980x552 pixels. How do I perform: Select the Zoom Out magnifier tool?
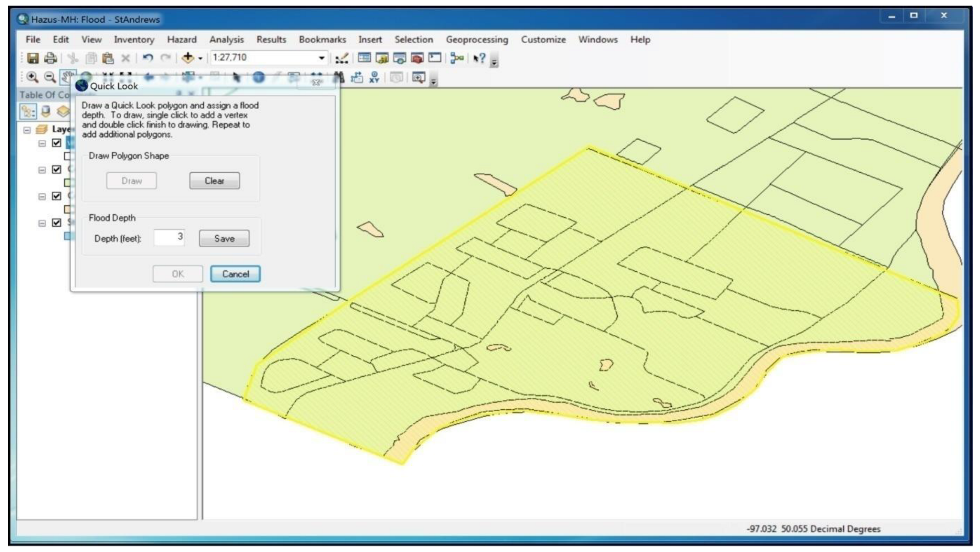click(x=50, y=78)
